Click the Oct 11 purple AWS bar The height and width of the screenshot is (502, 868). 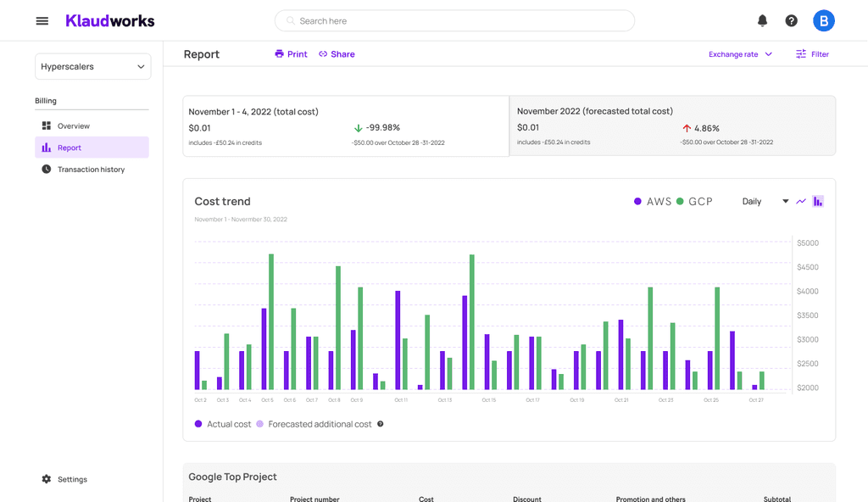398,340
